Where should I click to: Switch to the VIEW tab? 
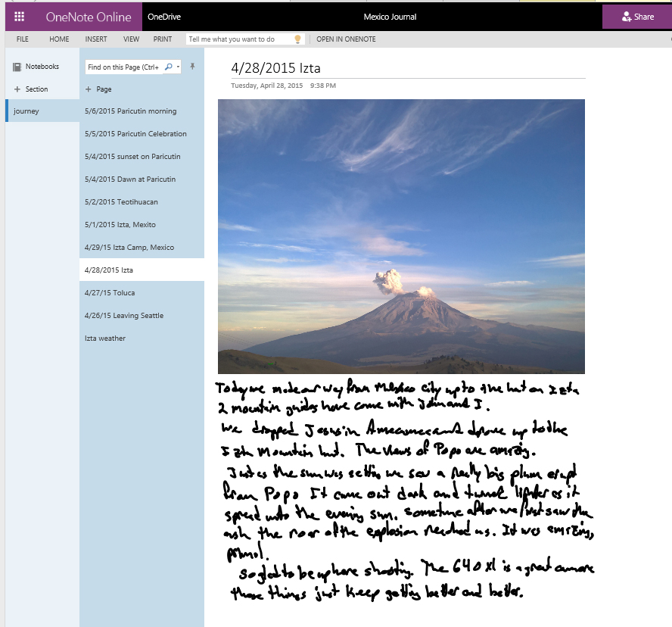pyautogui.click(x=131, y=39)
